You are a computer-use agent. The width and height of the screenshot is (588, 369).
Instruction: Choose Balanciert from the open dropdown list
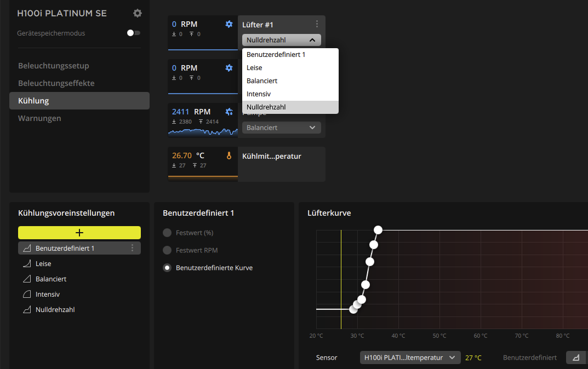click(290, 81)
